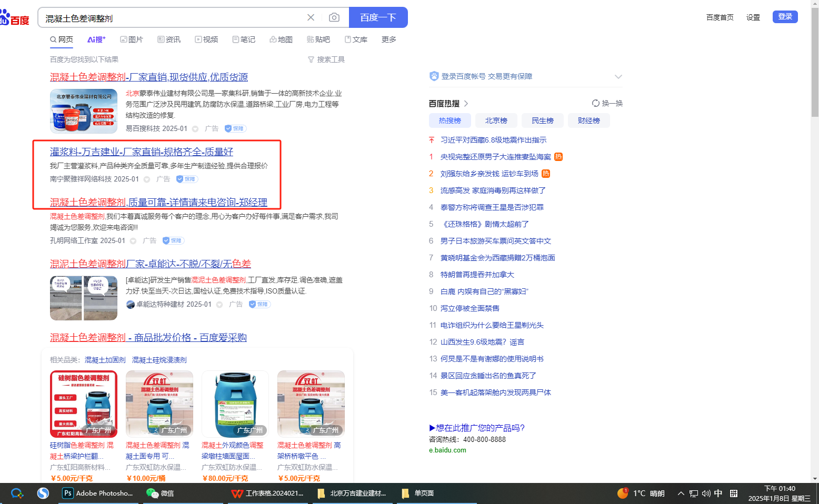Click the camera image search icon
Screen dimensions: 819x504
click(334, 17)
